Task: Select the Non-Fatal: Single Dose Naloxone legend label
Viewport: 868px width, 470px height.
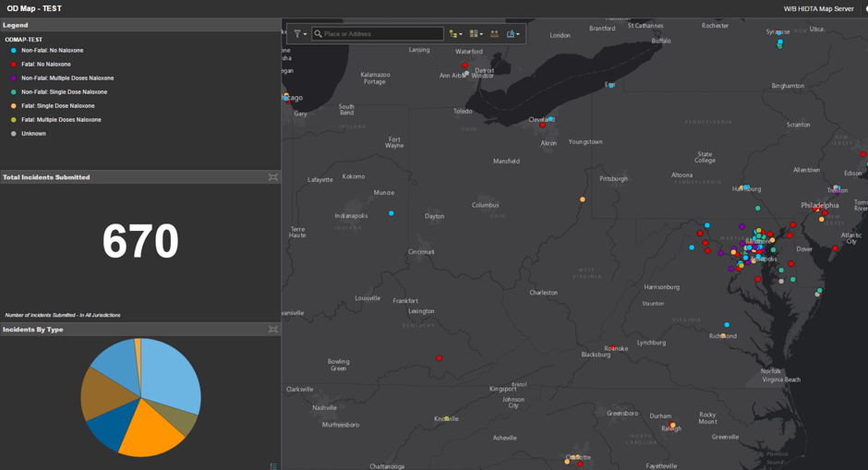Action: 65,92
